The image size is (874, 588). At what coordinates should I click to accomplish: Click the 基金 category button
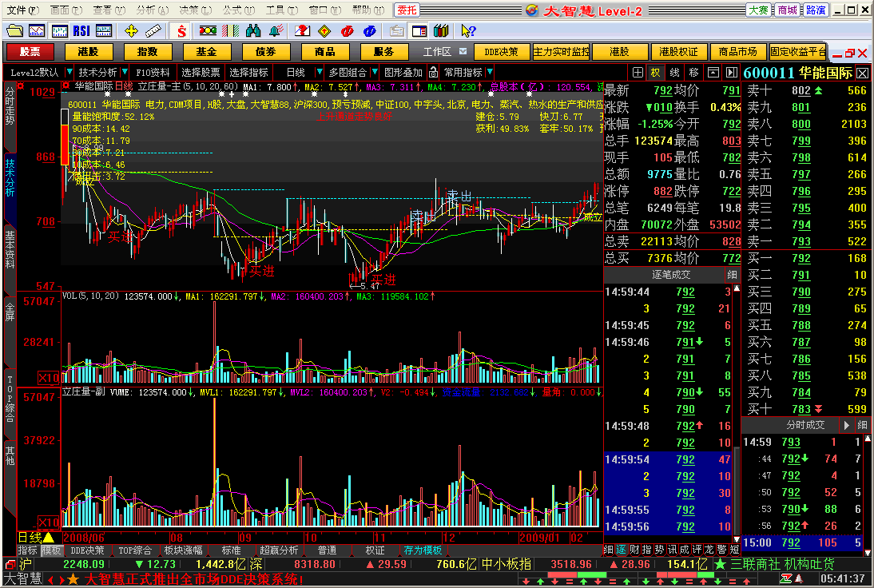[x=206, y=52]
